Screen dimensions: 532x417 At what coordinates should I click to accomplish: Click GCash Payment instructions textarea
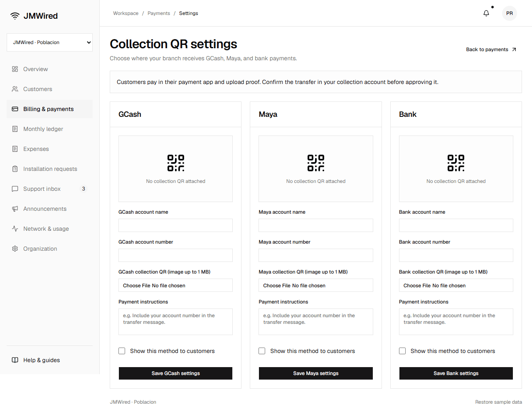pos(175,322)
